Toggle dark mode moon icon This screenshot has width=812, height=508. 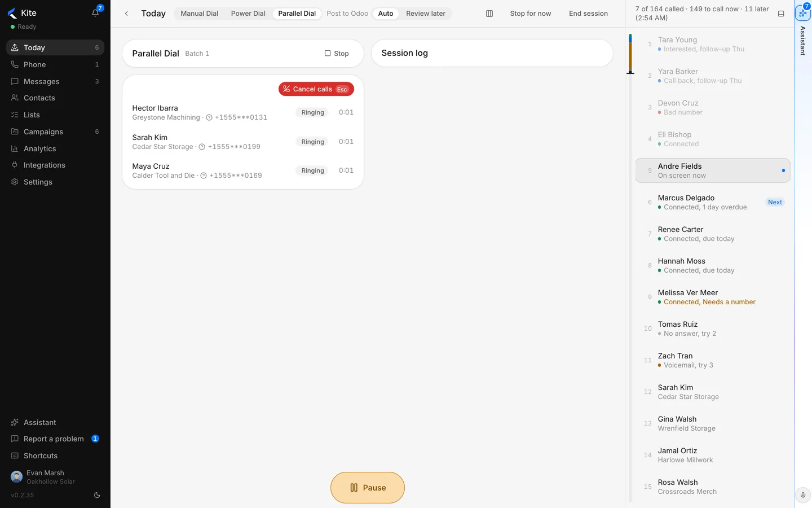tap(97, 495)
